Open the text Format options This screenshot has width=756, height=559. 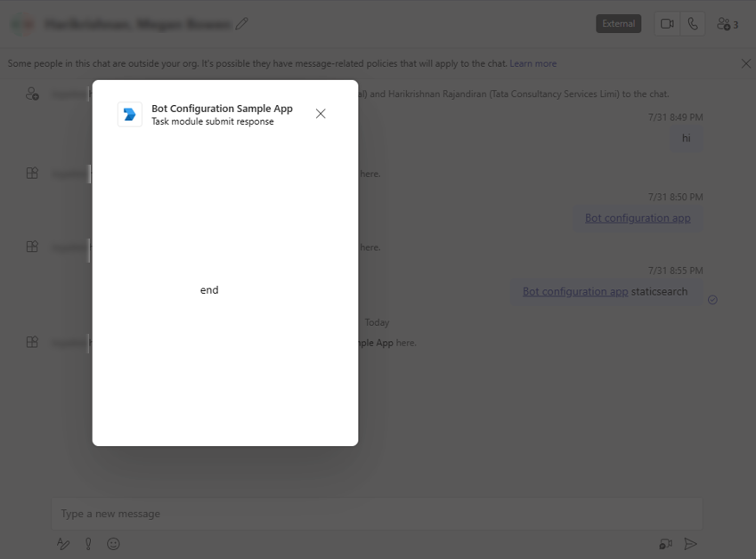coord(63,544)
